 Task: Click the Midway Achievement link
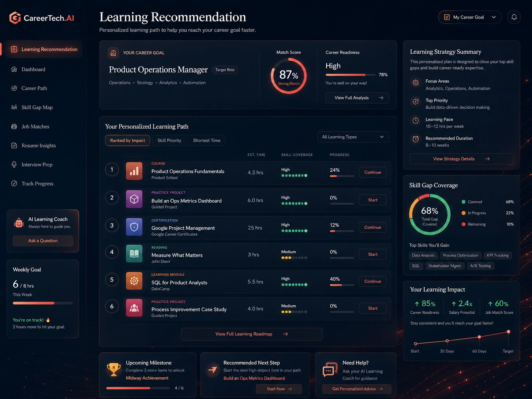tap(147, 378)
